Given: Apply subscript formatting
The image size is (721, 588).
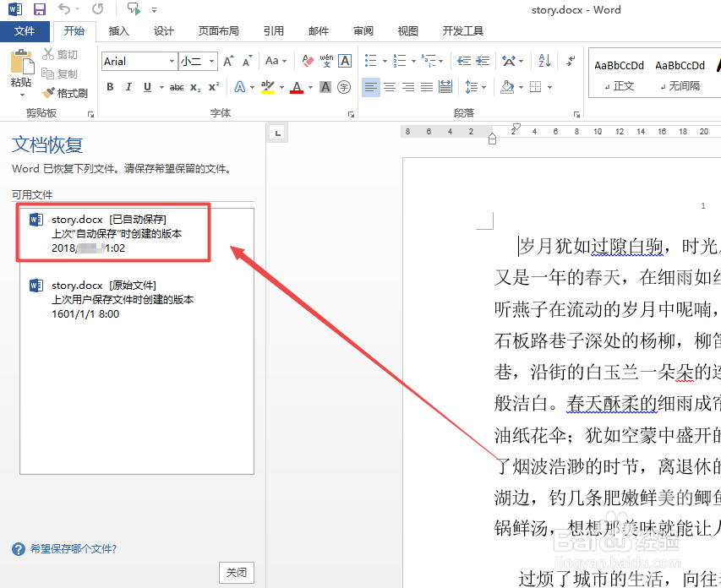Looking at the screenshot, I should tap(195, 87).
